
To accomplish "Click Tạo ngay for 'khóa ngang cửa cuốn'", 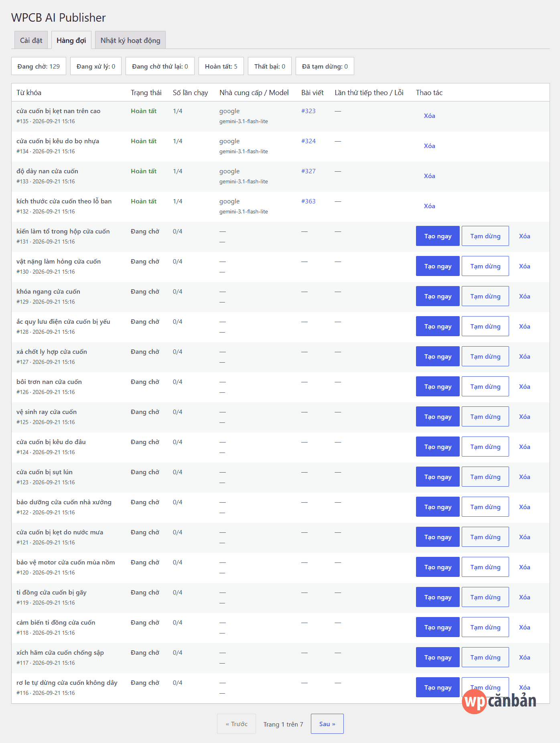I will point(438,296).
